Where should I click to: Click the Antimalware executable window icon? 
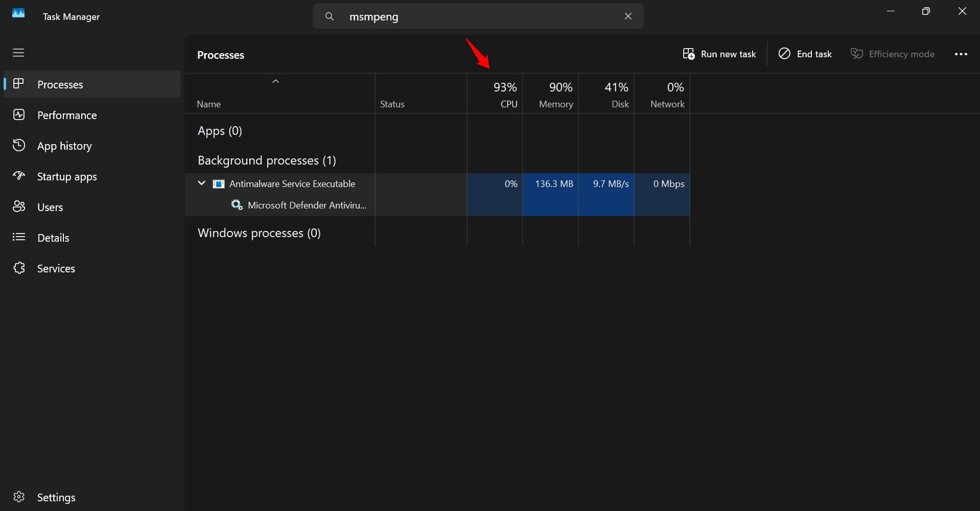coord(218,184)
